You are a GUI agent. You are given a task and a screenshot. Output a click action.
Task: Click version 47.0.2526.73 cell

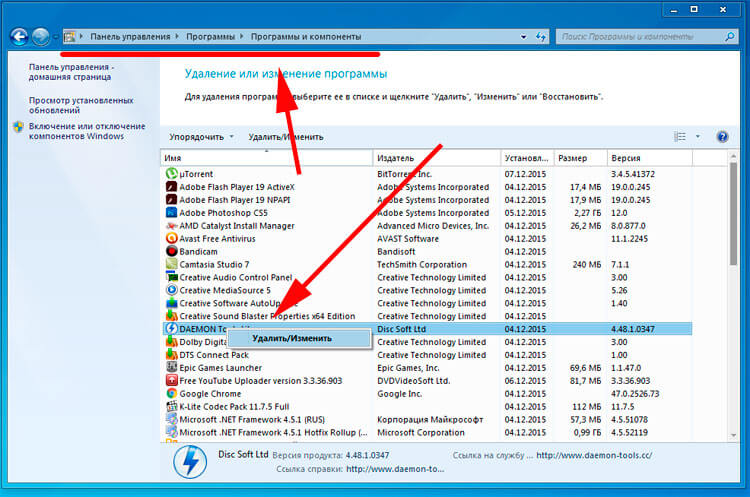pos(635,394)
